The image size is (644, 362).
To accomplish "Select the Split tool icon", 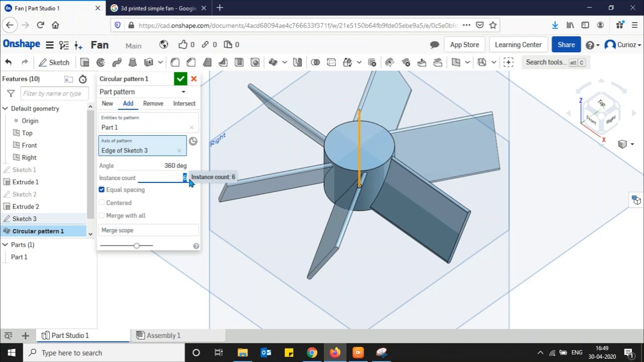I will 331,62.
